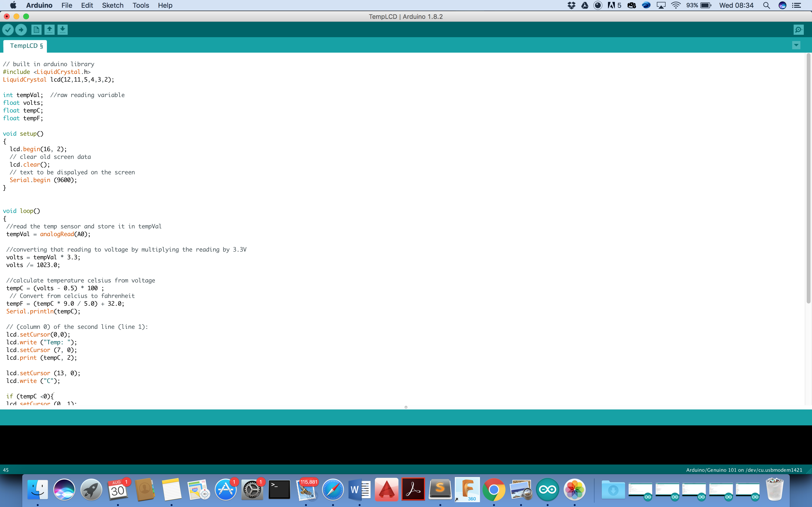Click the Arduino upload button
This screenshot has width=812, height=507.
click(21, 29)
